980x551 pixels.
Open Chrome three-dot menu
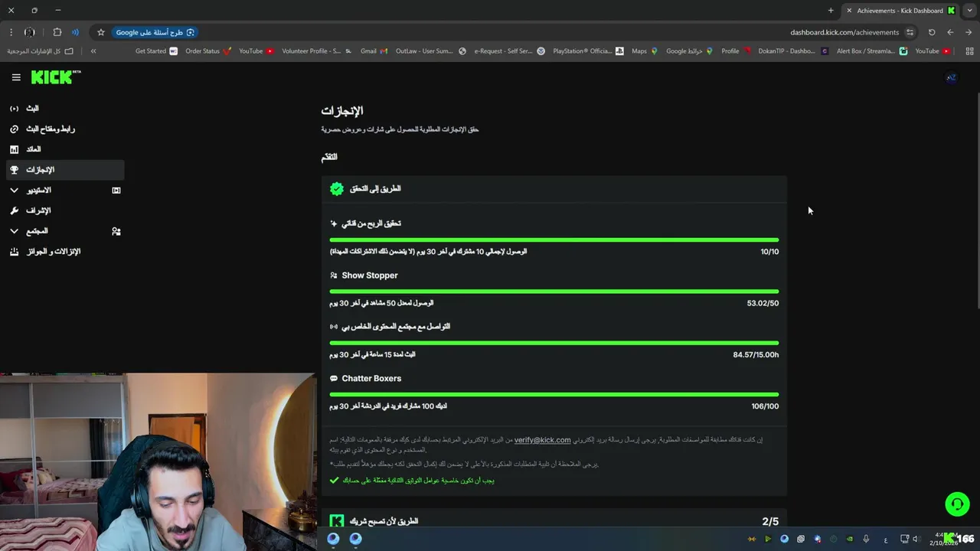pos(11,32)
